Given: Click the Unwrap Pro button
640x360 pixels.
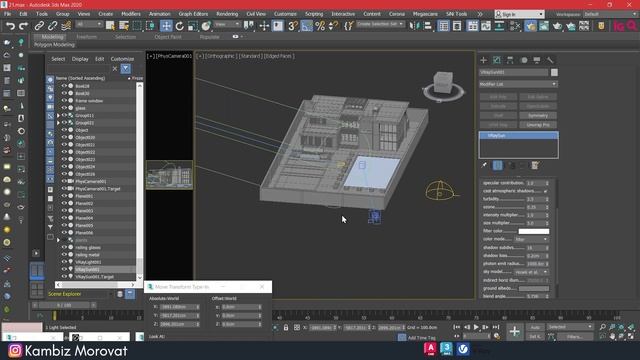Looking at the screenshot, I should tap(538, 125).
